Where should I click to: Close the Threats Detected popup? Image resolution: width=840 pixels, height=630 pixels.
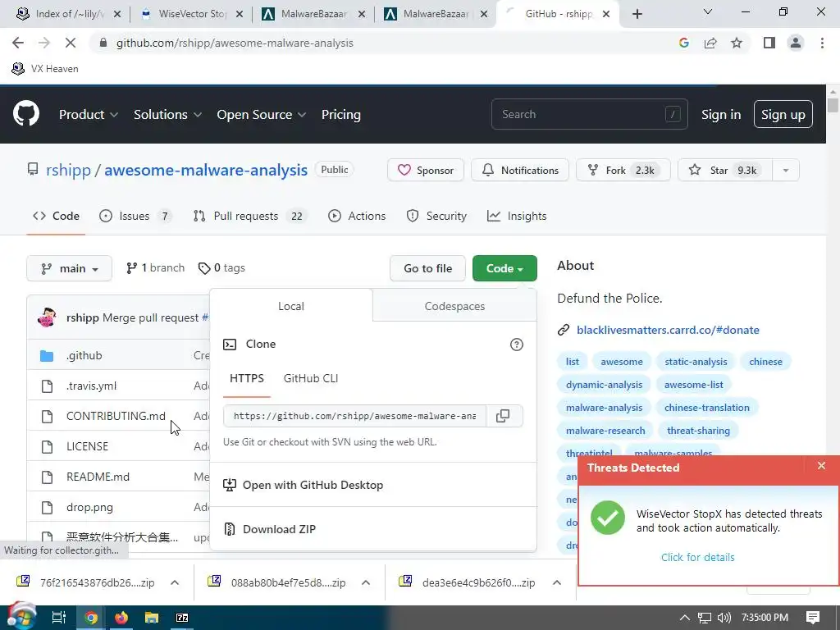click(x=821, y=466)
